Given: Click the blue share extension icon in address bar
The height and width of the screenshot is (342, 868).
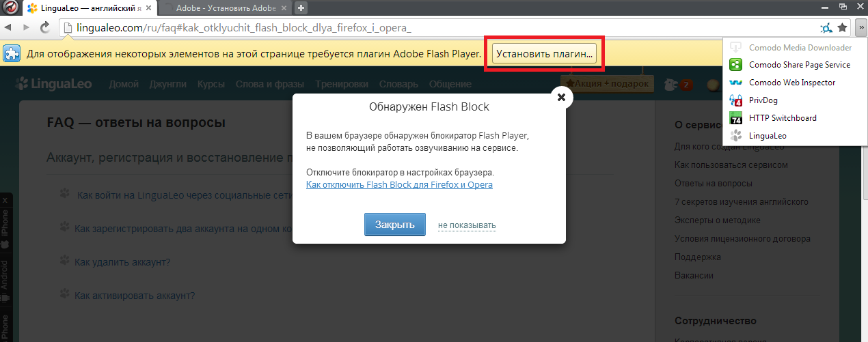Looking at the screenshot, I should pyautogui.click(x=826, y=28).
